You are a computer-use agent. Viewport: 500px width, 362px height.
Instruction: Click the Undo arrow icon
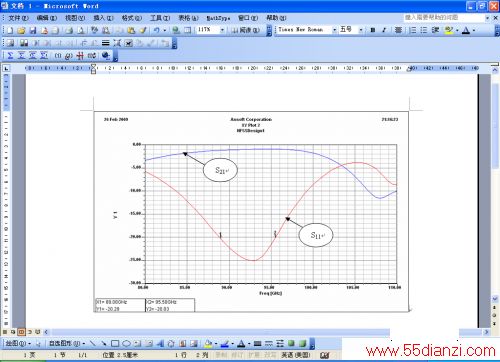tap(156, 30)
